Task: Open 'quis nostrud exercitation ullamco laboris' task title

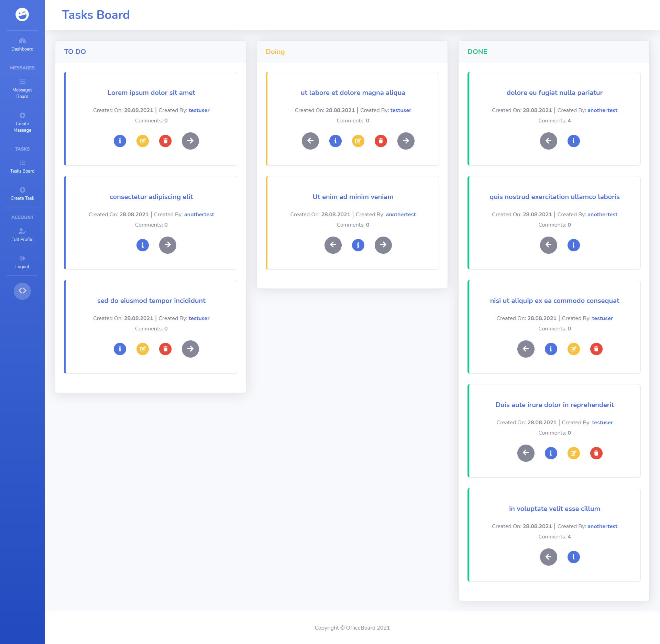Action: point(554,197)
